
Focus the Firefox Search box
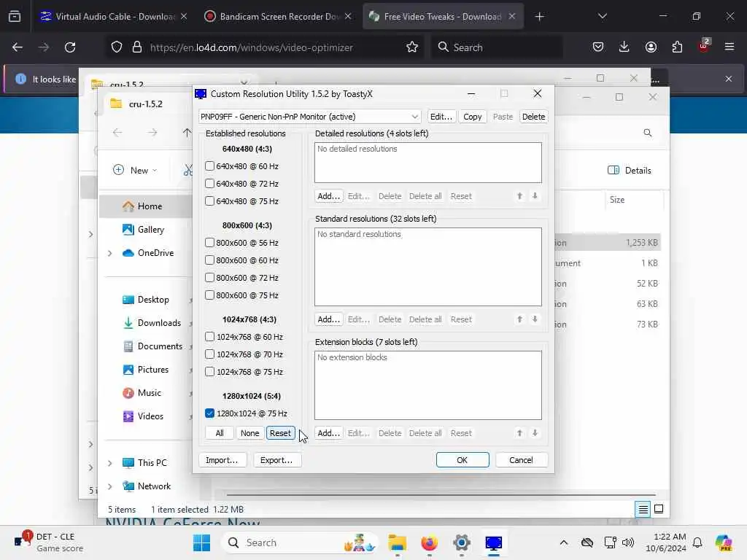pyautogui.click(x=497, y=47)
